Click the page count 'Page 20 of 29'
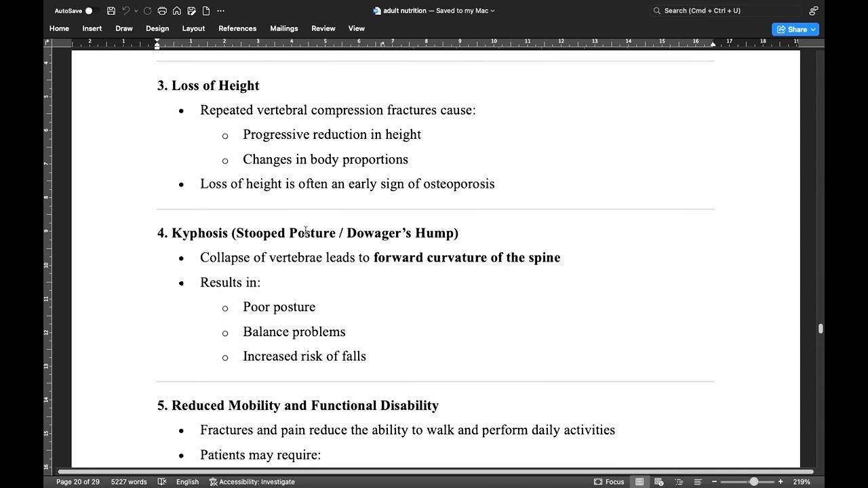 78,482
